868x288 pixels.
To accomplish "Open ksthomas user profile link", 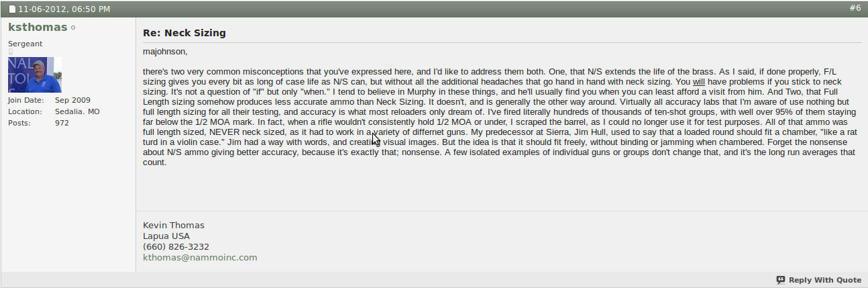I will click(x=38, y=28).
